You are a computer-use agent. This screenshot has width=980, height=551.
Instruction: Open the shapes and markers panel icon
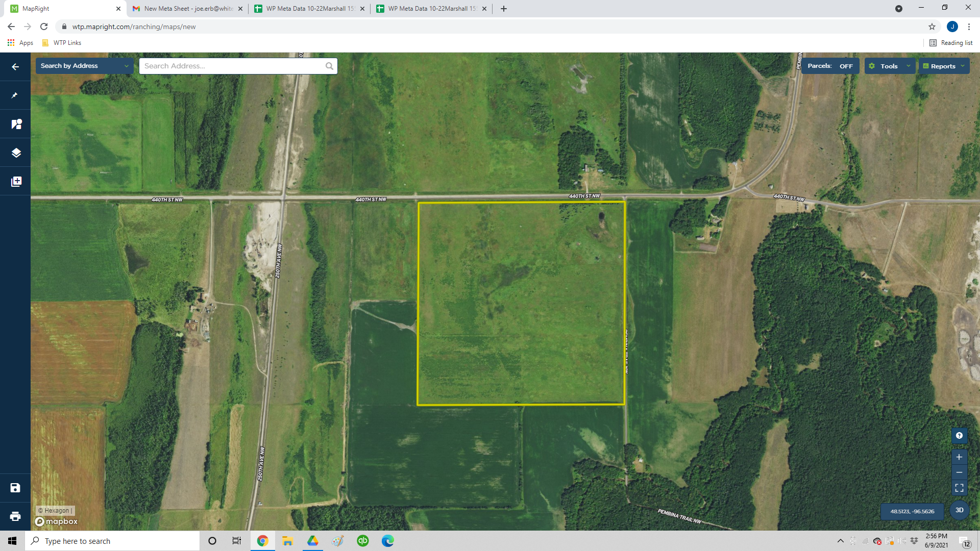[16, 124]
